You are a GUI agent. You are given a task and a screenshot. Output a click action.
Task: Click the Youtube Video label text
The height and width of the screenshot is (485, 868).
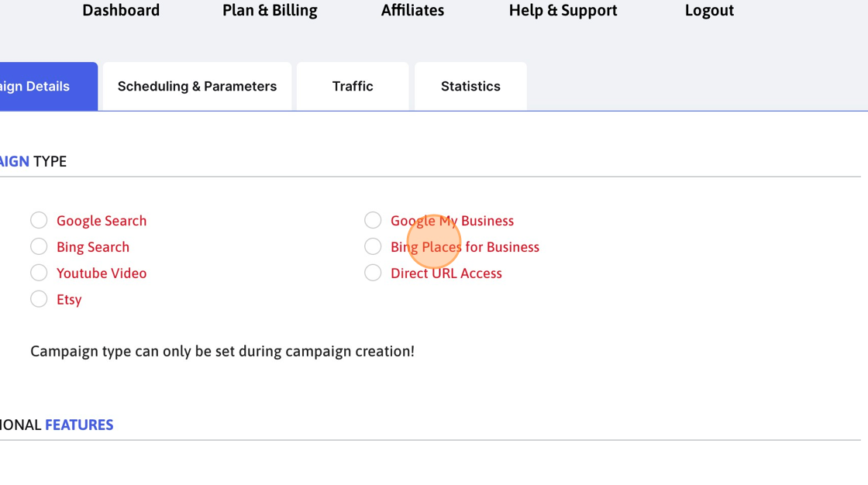tap(102, 273)
